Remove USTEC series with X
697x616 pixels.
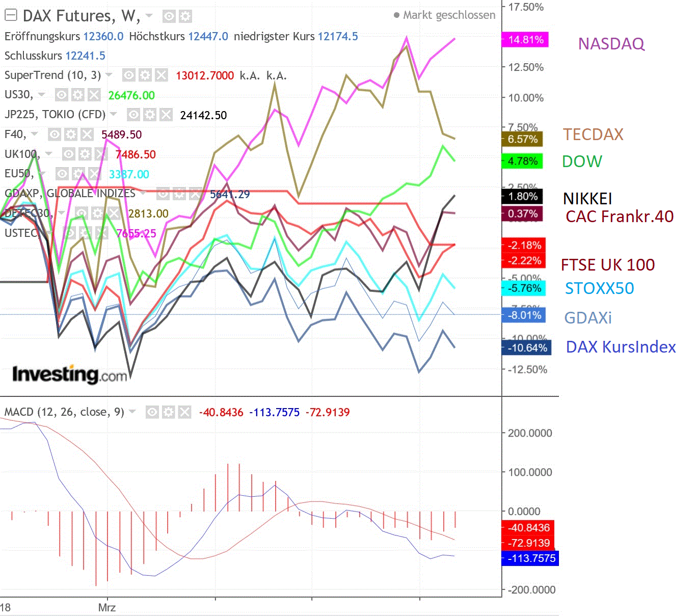102,233
